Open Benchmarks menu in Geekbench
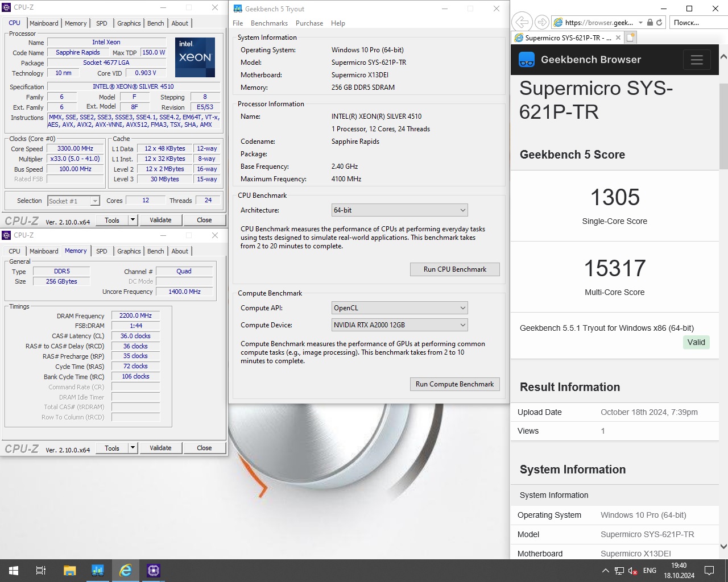This screenshot has width=728, height=582. click(269, 23)
